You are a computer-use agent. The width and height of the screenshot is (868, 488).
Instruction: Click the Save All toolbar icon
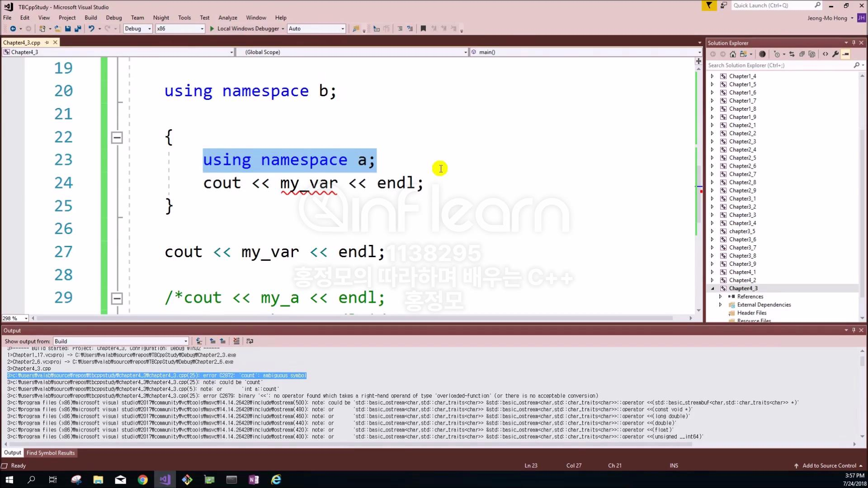78,28
